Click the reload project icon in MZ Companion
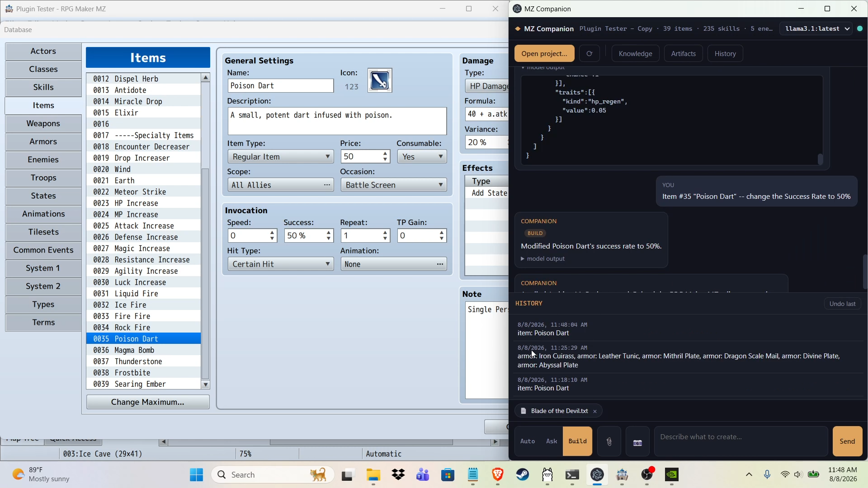This screenshot has height=488, width=868. (590, 54)
